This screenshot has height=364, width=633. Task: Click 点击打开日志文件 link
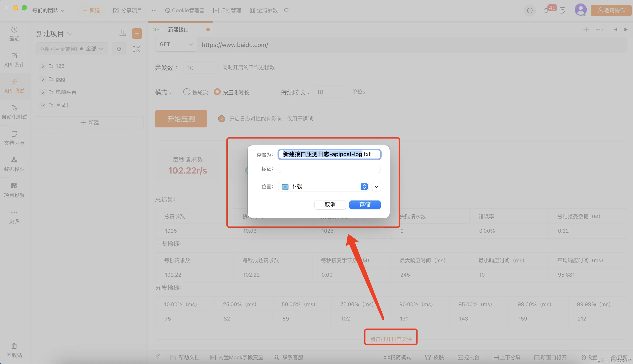click(391, 339)
